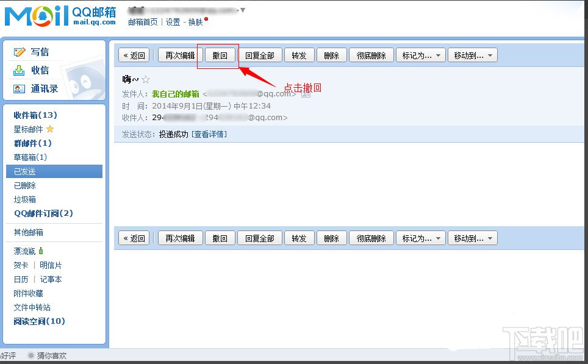Click the 漂流瓶 drift bottle icon

tap(41, 251)
